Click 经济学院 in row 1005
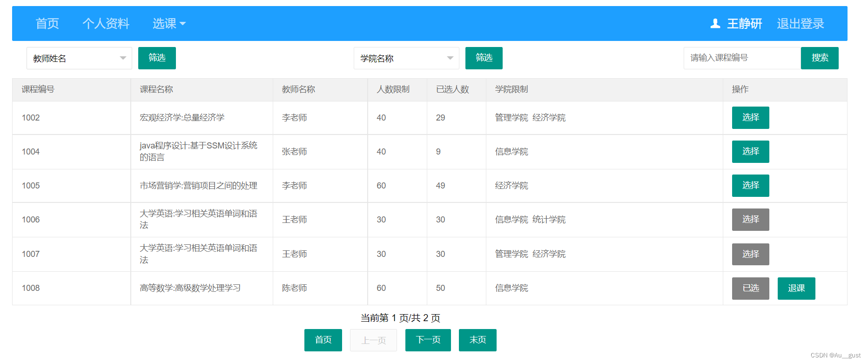 [511, 186]
